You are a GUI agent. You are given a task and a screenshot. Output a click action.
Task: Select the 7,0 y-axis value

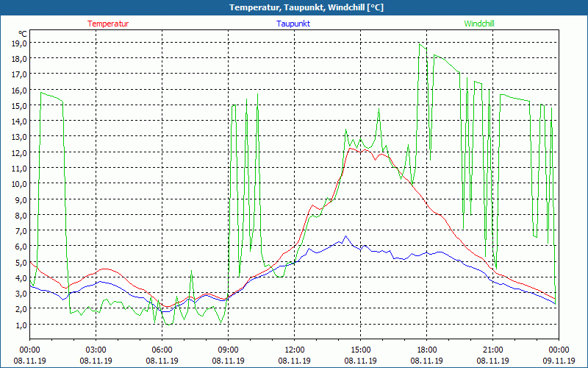[21, 230]
